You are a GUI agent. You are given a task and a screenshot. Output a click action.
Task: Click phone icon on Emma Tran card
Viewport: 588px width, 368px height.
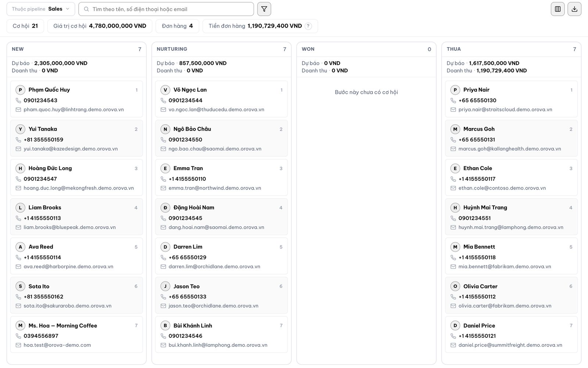(x=164, y=179)
